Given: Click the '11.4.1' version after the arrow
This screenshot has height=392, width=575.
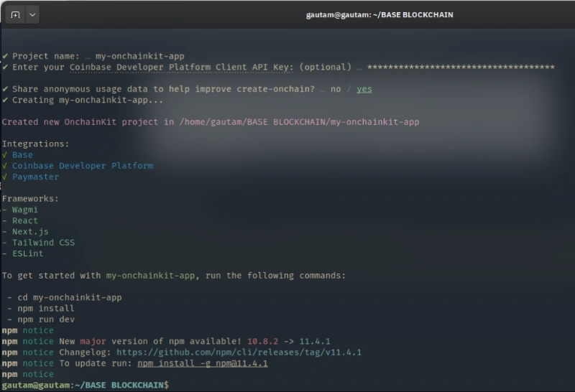Looking at the screenshot, I should [x=315, y=342].
